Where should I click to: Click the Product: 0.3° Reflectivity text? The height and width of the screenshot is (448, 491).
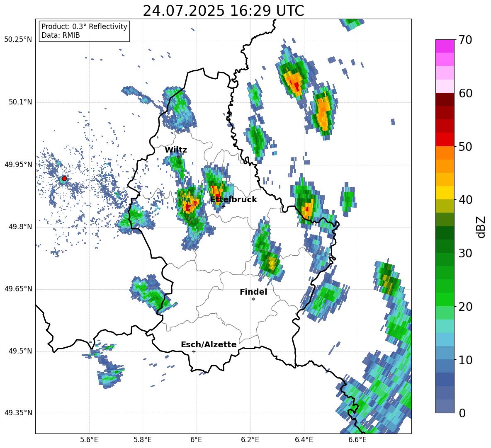84,27
